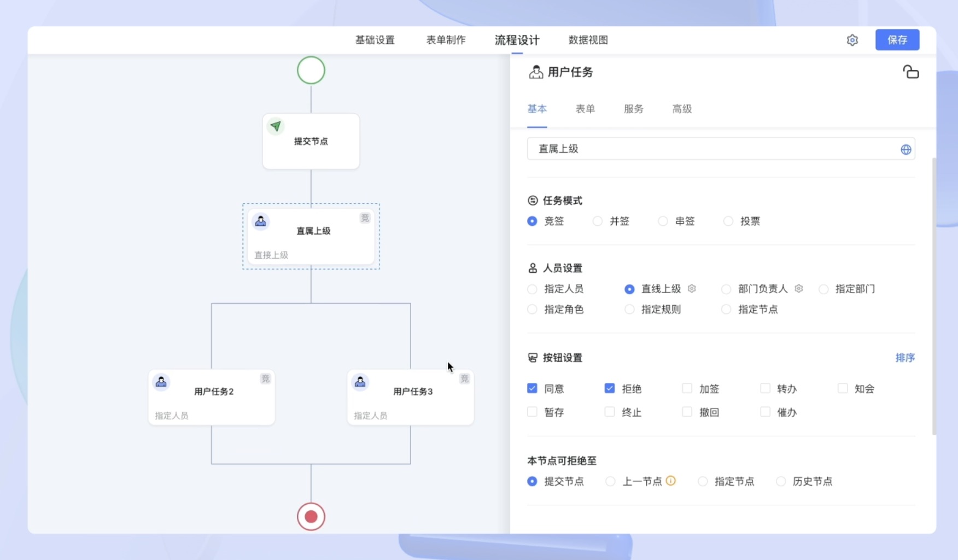Click info icon beside 上一节点
This screenshot has width=958, height=560.
point(671,481)
